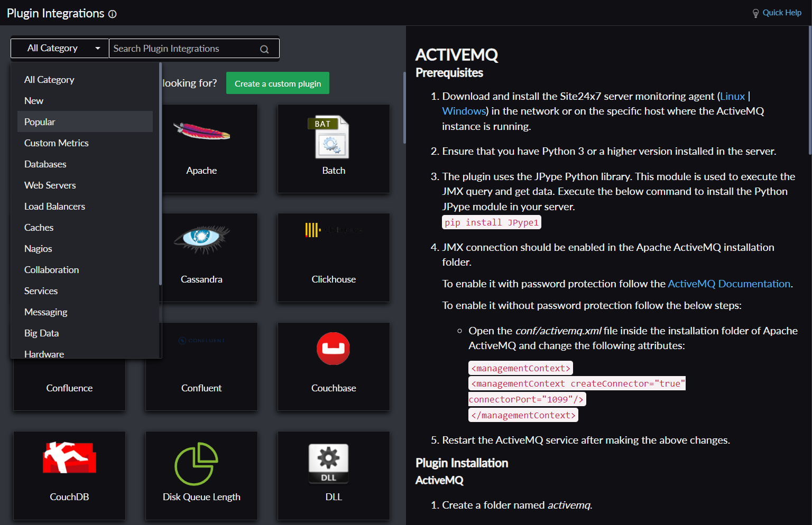Click Create a custom plugin button

[278, 83]
